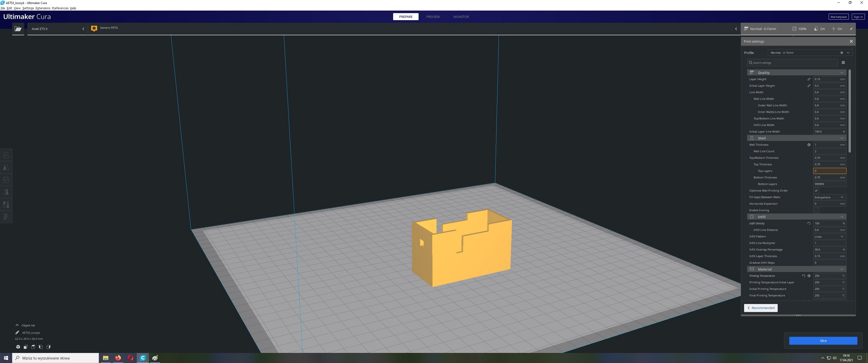Switch to front view cube icon

tap(26, 347)
